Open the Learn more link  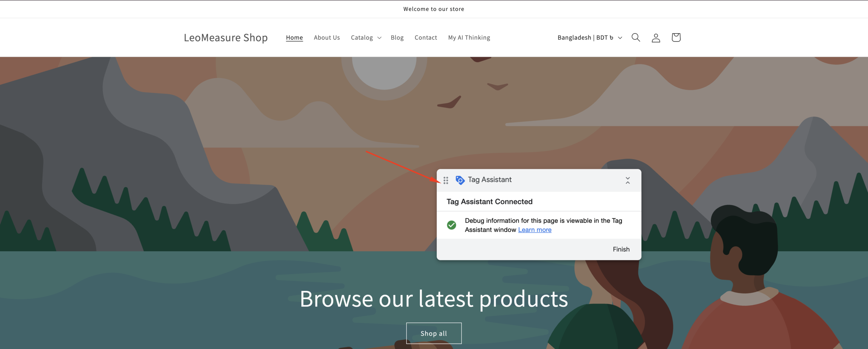535,230
